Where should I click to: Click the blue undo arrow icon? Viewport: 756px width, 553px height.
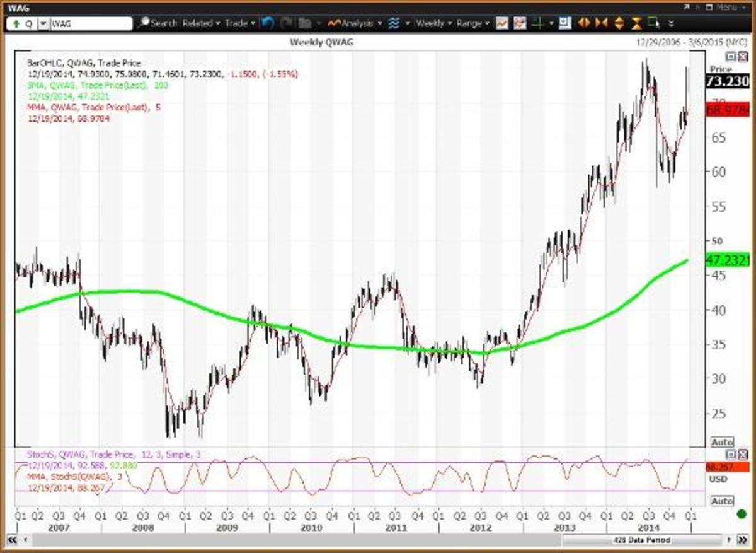pos(268,23)
